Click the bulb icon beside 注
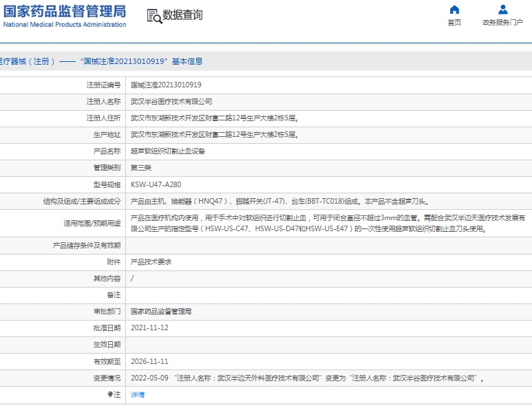Screen dimensions: 532x408 point(110,394)
